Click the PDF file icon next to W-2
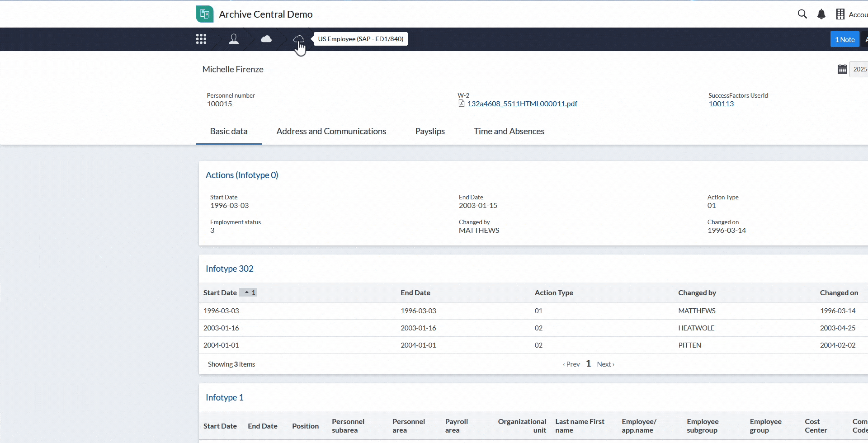868x443 pixels. [462, 104]
